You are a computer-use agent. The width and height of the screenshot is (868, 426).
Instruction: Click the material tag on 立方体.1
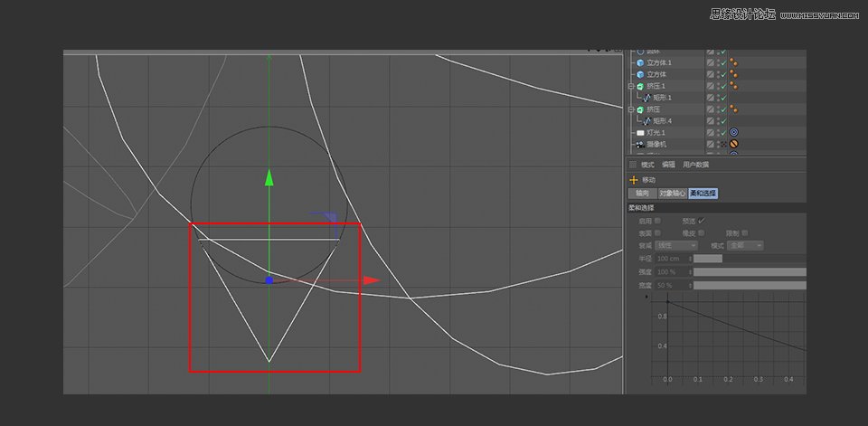(733, 62)
